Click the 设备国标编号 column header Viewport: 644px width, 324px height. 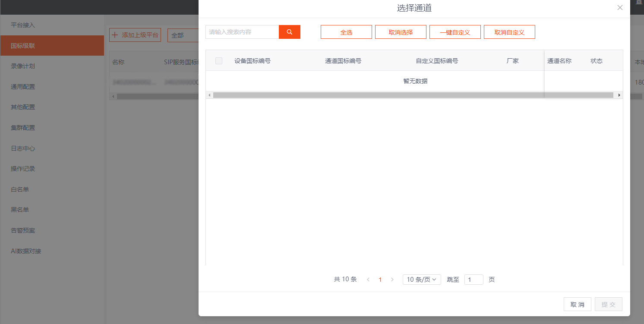(x=253, y=61)
